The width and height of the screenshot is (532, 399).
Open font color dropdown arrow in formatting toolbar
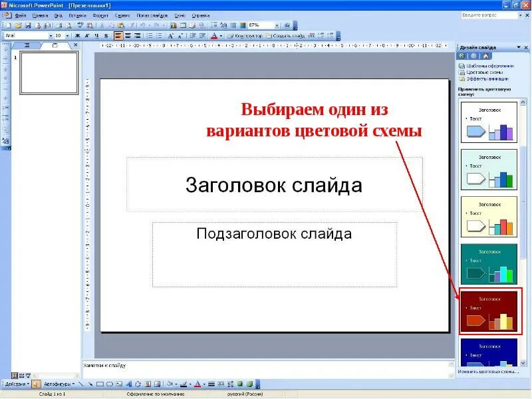(x=221, y=36)
